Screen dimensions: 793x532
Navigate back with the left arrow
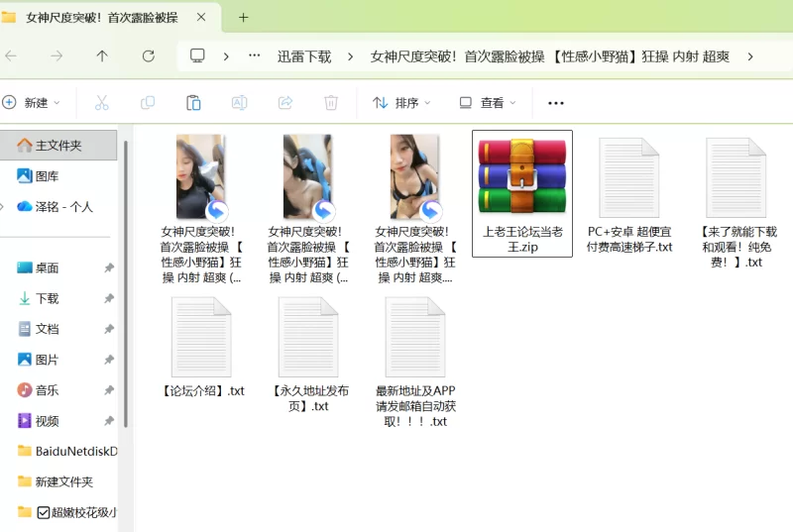[12, 56]
